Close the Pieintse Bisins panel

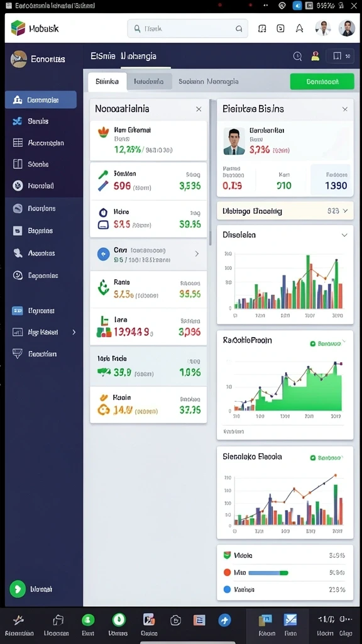(345, 109)
